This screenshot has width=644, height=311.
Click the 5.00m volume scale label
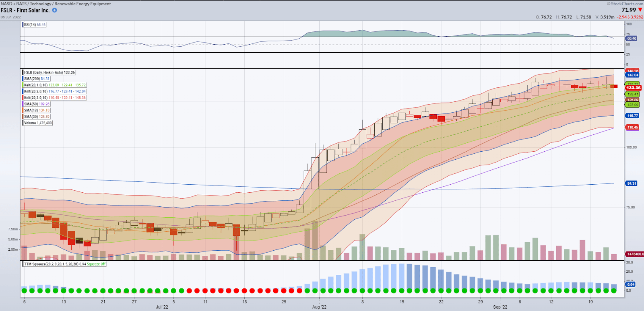point(13,239)
